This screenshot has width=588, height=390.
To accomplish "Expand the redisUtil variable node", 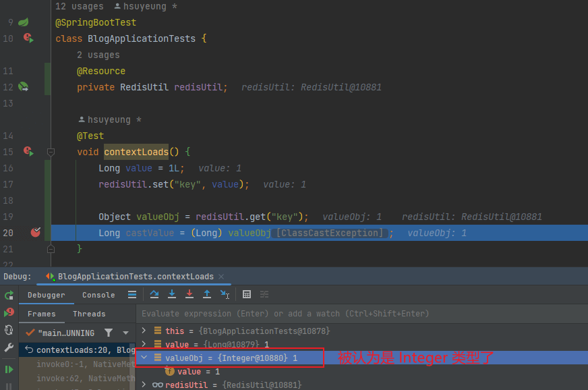I will pos(144,385).
